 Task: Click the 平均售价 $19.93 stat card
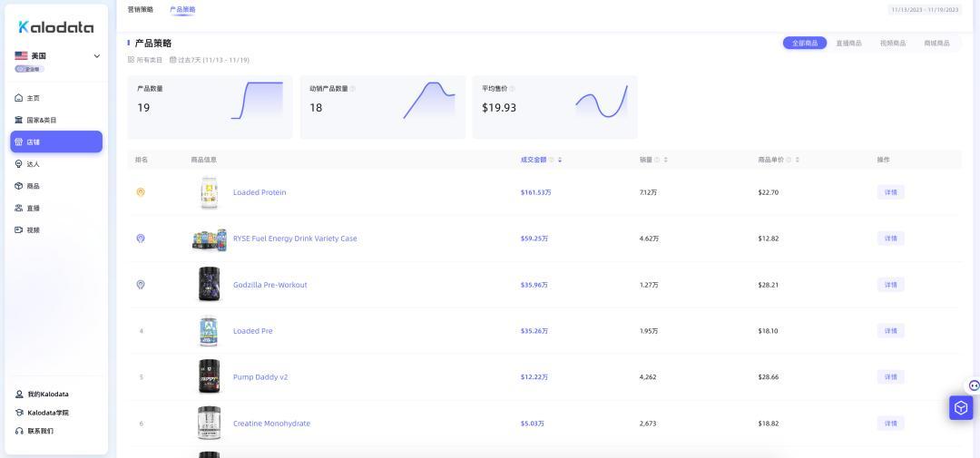tap(555, 107)
